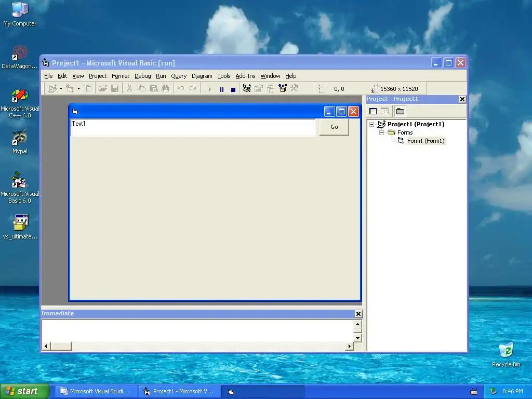The height and width of the screenshot is (399, 532).
Task: Close the Project panel
Action: [462, 99]
